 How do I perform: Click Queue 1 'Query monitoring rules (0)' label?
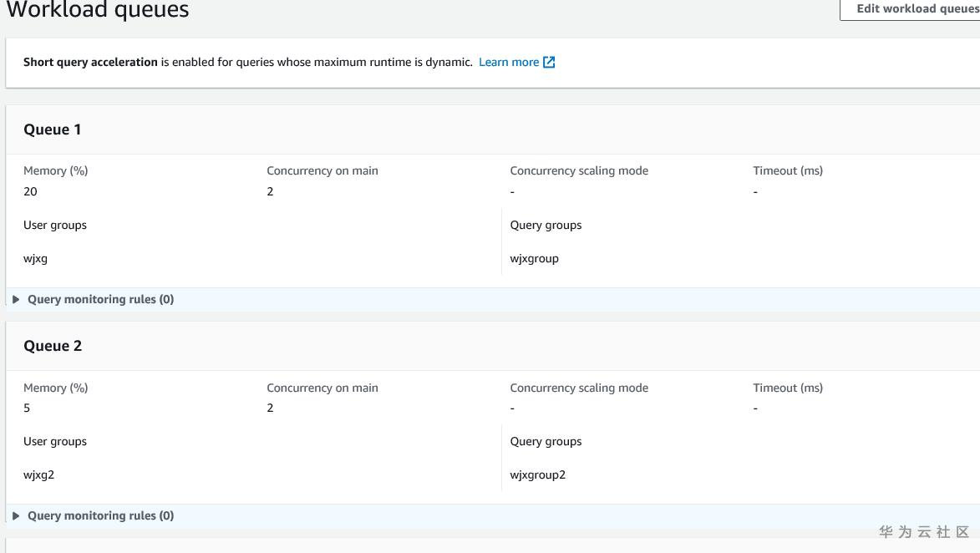click(100, 299)
